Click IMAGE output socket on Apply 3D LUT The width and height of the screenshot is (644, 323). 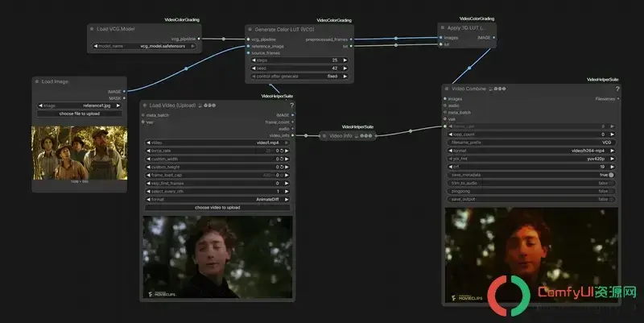(493, 38)
